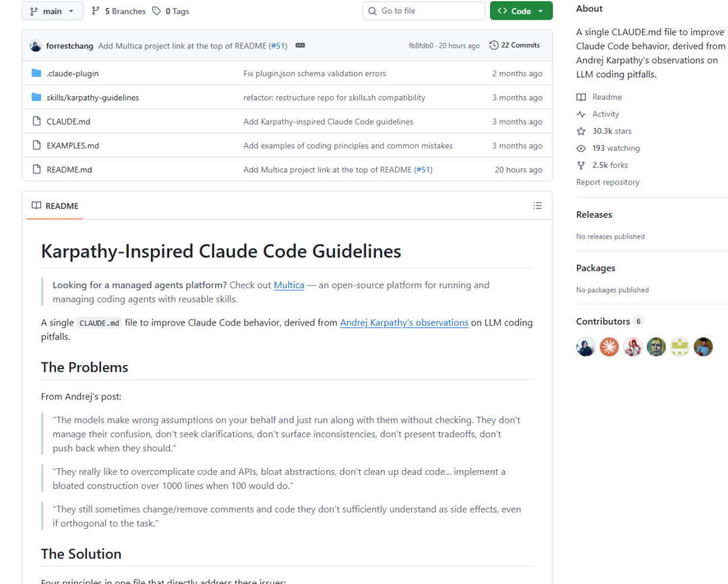
Task: Click the README outline list icon
Action: (537, 205)
